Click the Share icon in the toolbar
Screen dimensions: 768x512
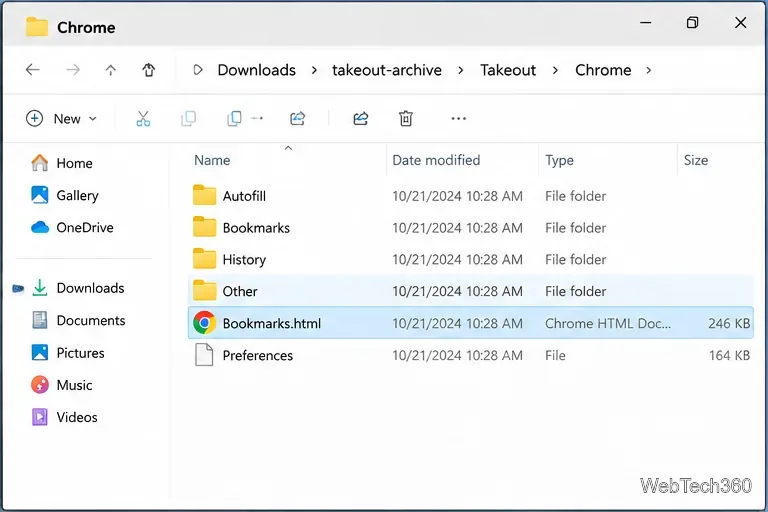360,119
